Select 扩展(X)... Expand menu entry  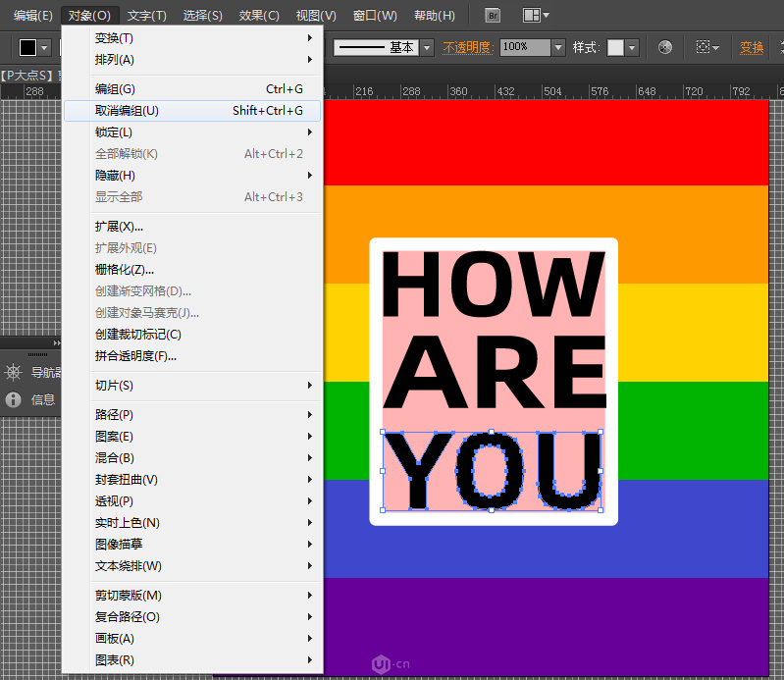tap(119, 227)
